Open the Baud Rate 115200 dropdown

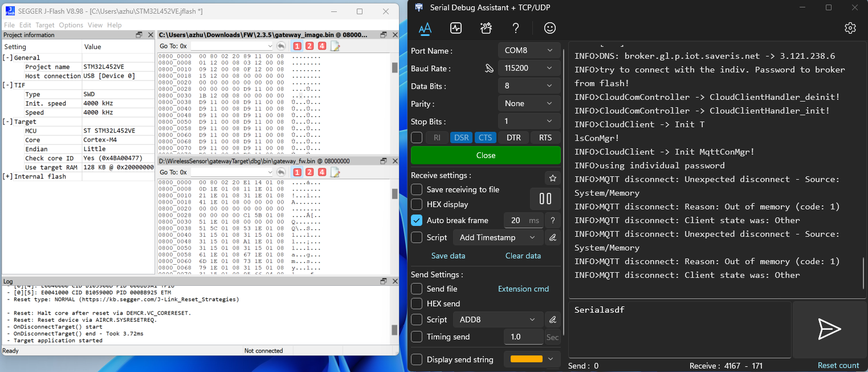pyautogui.click(x=529, y=68)
